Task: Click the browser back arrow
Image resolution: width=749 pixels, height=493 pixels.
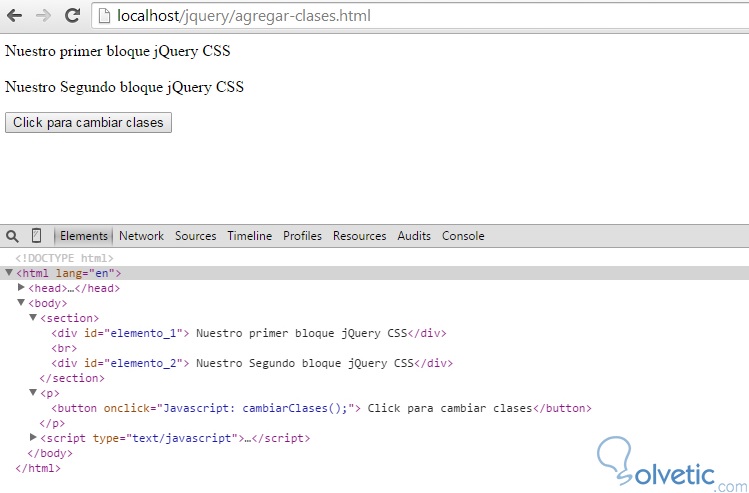Action: pyautogui.click(x=16, y=16)
